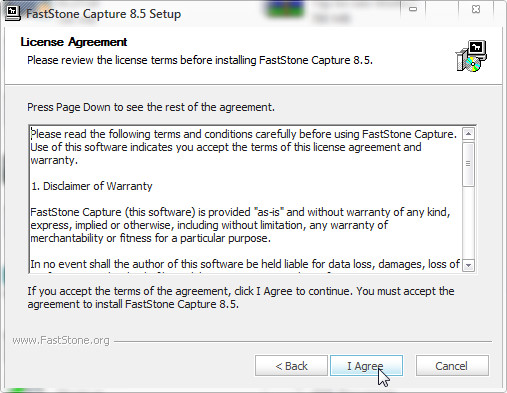Click the 'Please review the license terms' line
This screenshot has width=507, height=393.
click(x=200, y=60)
